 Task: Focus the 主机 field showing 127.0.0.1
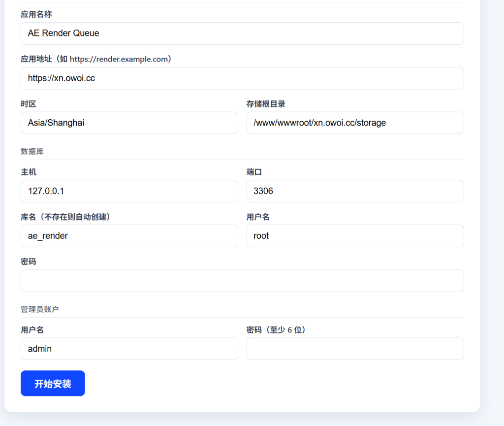click(129, 191)
